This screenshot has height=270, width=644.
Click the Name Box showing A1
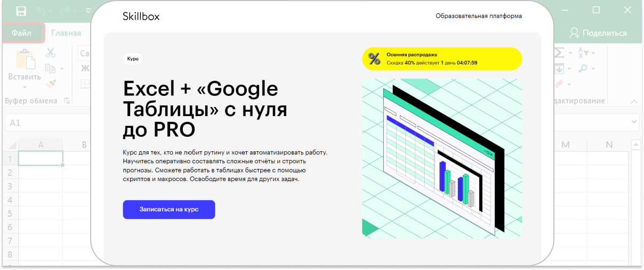[48, 122]
